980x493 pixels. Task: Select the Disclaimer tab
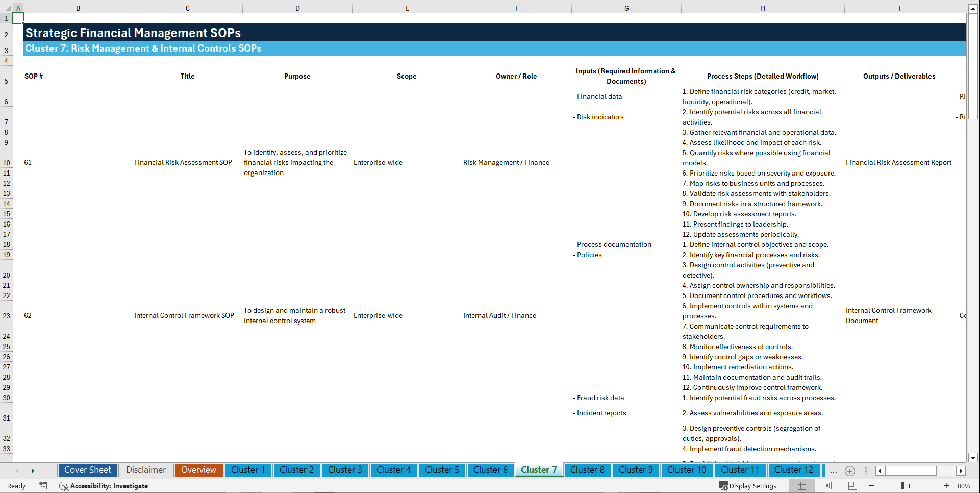click(145, 470)
